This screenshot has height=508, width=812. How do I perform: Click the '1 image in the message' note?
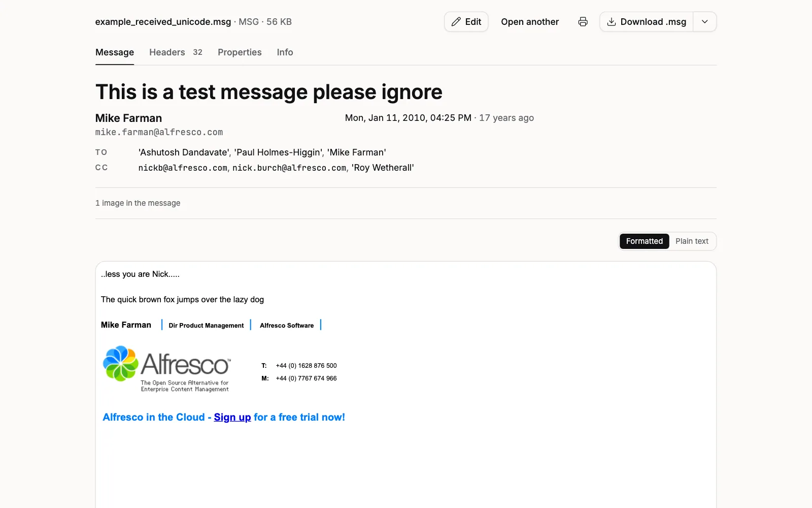138,203
